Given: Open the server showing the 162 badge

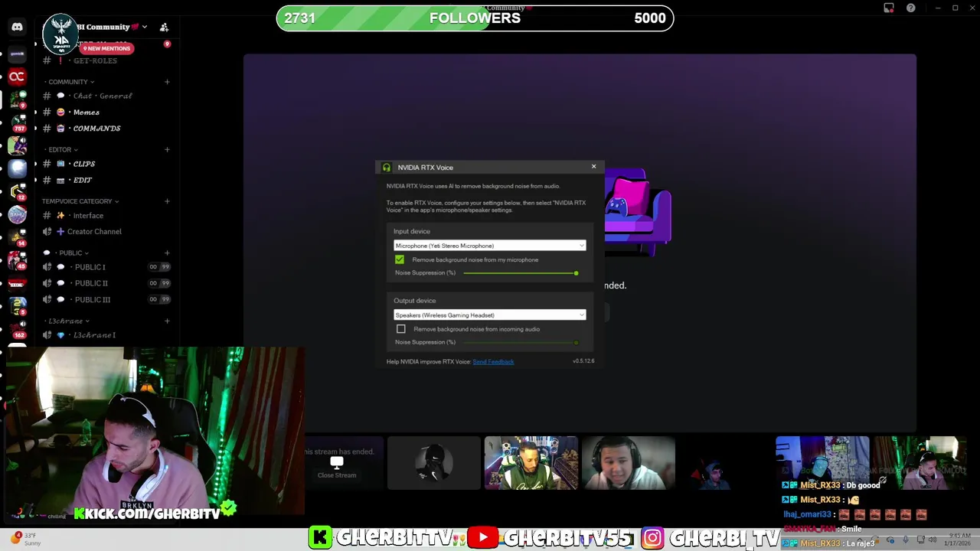Looking at the screenshot, I should 17,329.
